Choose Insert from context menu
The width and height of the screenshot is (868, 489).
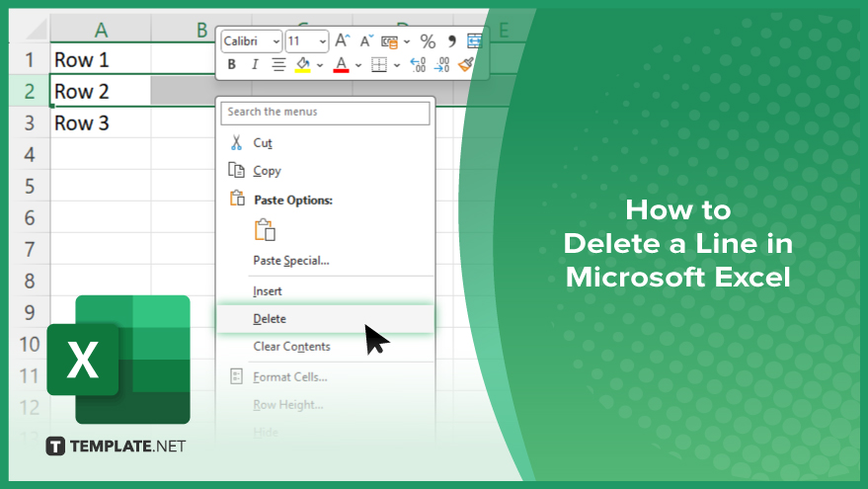click(x=326, y=290)
